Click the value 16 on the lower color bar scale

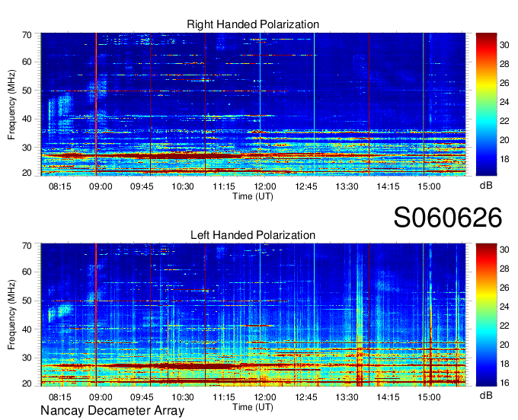pos(504,383)
